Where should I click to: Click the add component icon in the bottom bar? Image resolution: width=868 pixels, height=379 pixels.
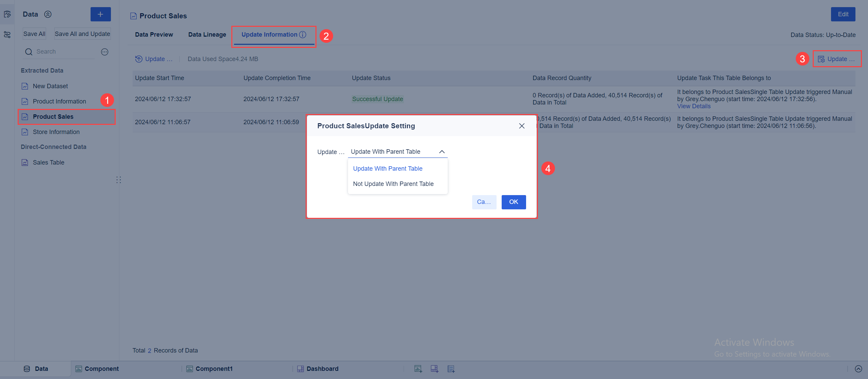coord(418,369)
